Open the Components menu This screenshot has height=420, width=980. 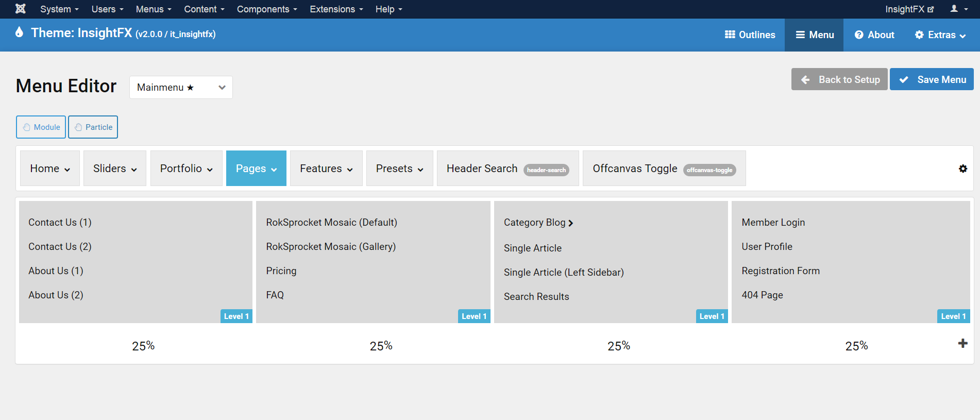click(267, 9)
